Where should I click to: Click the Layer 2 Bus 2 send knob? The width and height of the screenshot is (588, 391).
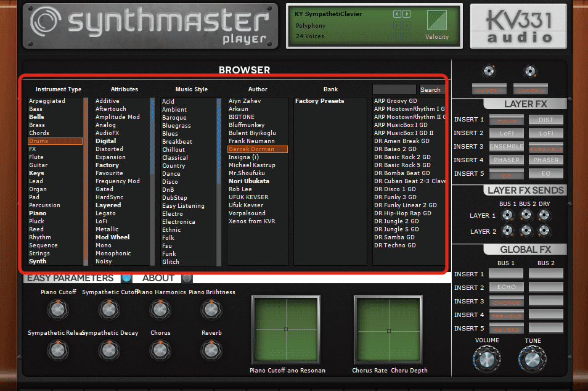click(526, 231)
